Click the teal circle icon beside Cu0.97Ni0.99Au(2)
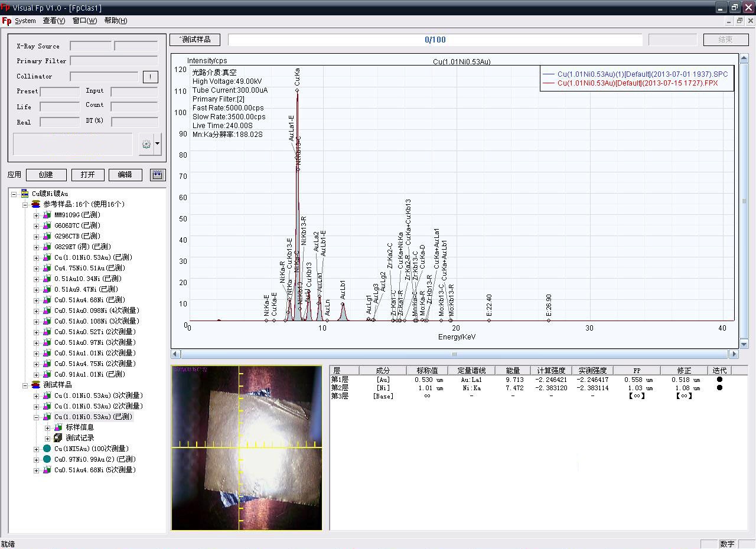756x549 pixels. 47,459
